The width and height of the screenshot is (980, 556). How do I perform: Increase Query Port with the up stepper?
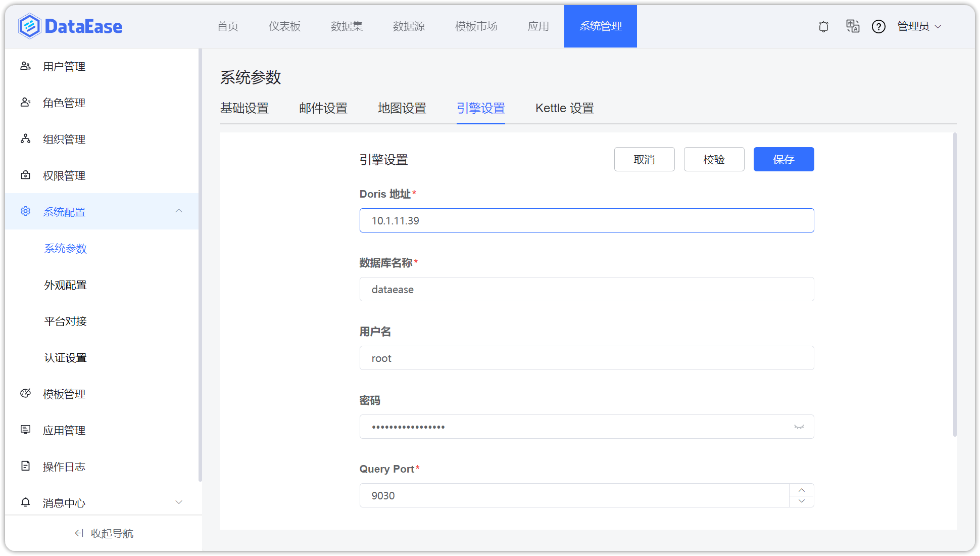point(801,490)
